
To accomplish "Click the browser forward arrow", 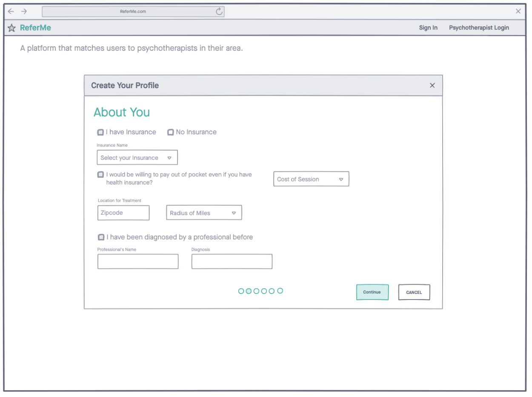I will (24, 12).
